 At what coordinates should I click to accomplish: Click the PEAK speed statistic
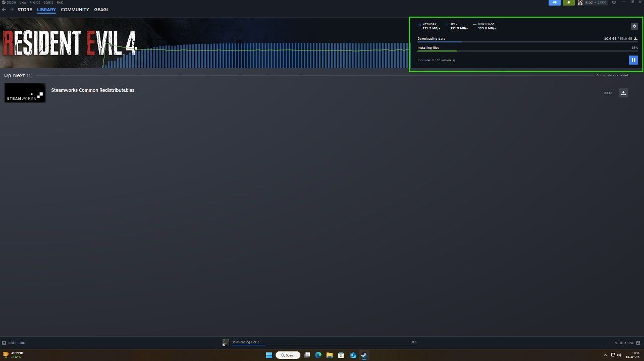point(457,26)
